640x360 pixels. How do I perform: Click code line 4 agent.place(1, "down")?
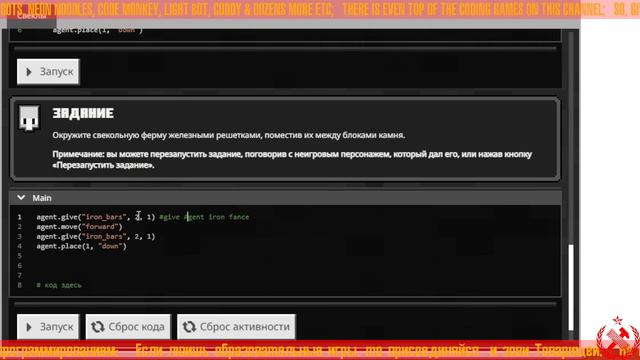[81, 247]
